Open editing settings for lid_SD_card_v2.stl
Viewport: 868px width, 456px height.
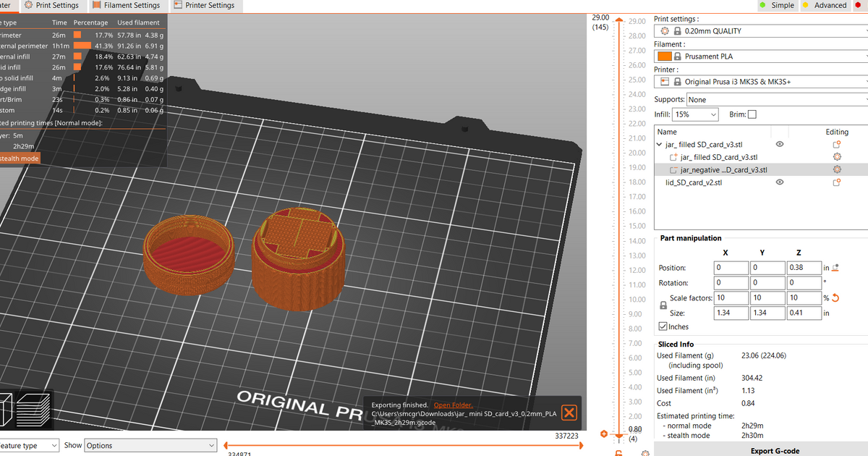837,182
